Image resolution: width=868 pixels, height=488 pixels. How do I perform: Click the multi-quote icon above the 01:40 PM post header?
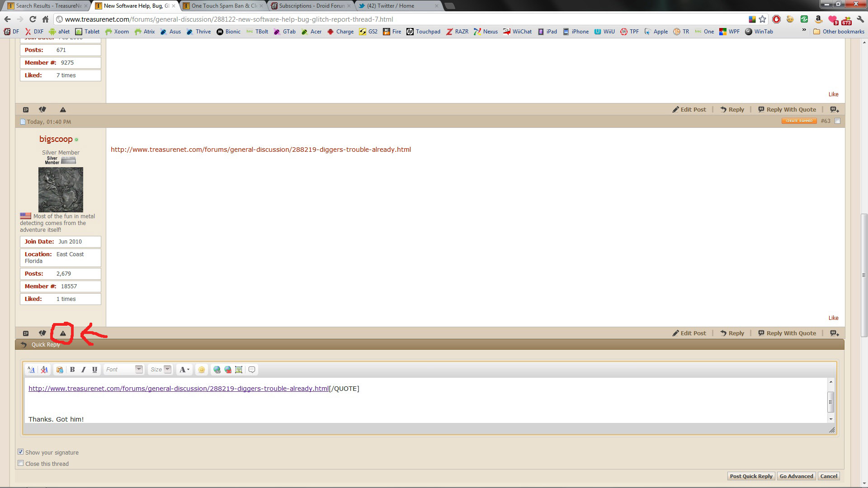click(x=835, y=110)
